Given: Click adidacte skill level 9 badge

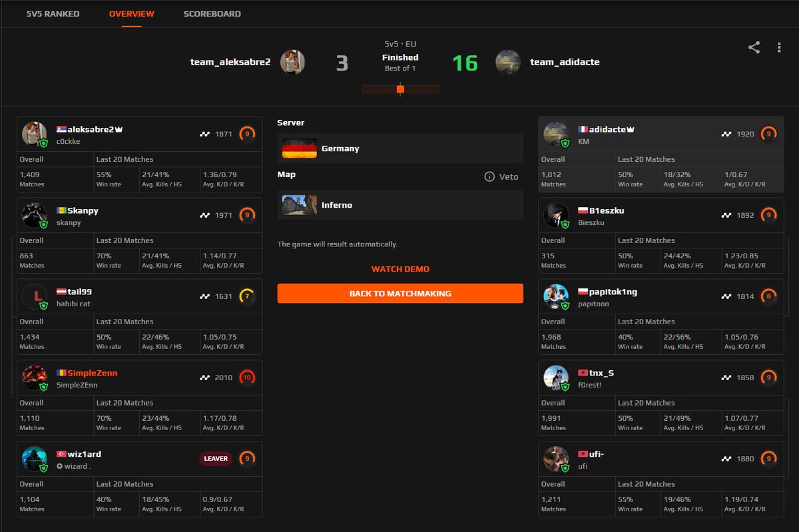Looking at the screenshot, I should pos(769,134).
